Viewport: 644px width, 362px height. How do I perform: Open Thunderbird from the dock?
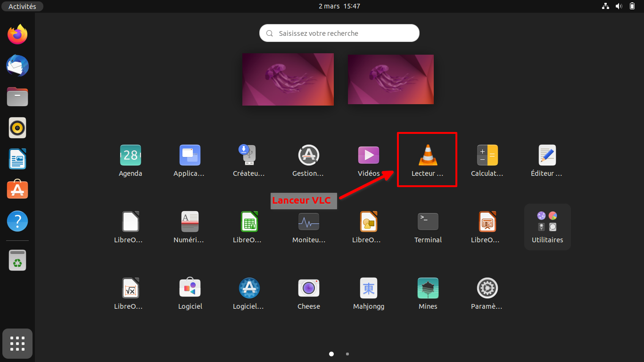(x=17, y=66)
